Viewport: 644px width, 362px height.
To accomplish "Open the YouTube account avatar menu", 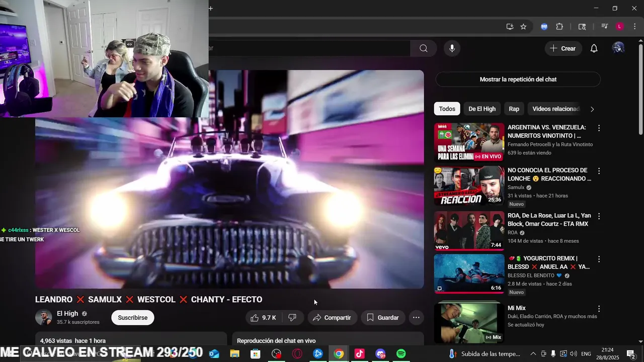I will click(x=618, y=48).
